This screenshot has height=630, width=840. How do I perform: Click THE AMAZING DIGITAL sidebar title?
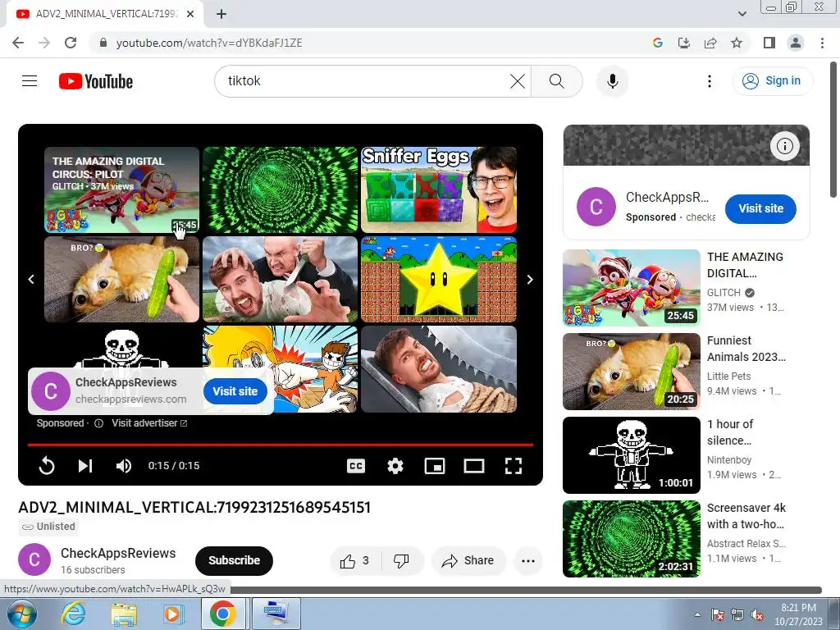point(745,265)
